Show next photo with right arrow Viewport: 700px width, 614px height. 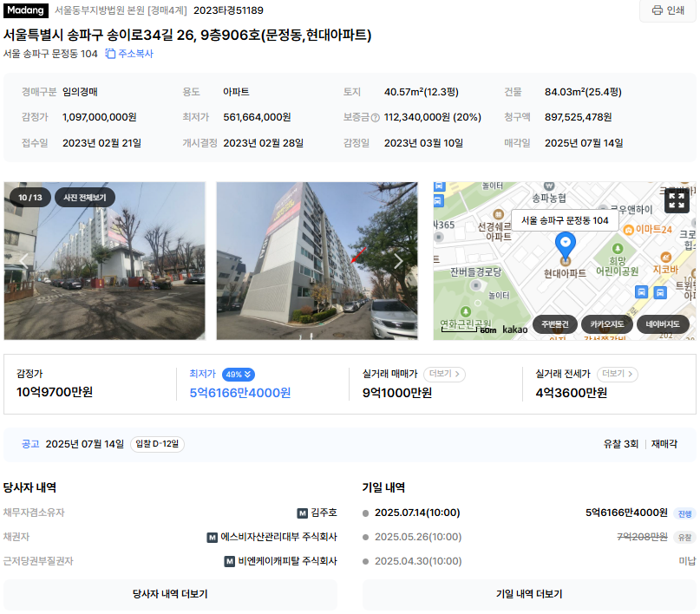point(398,260)
